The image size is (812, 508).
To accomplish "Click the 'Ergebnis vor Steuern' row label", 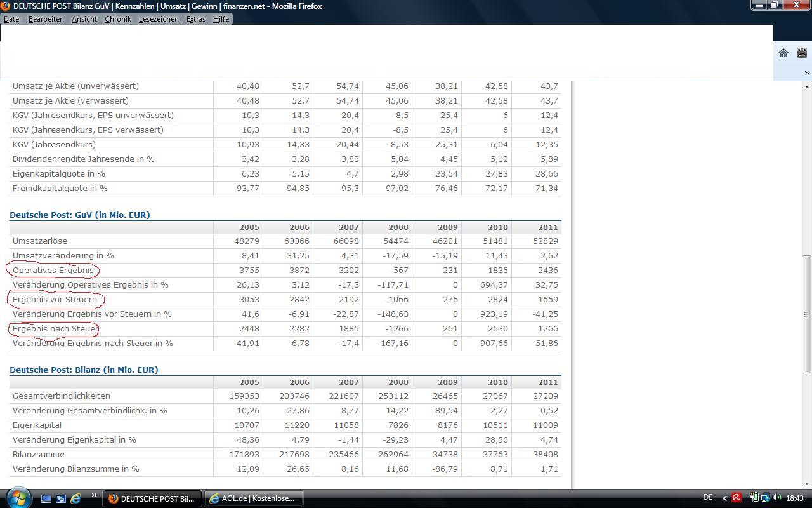I will [55, 299].
